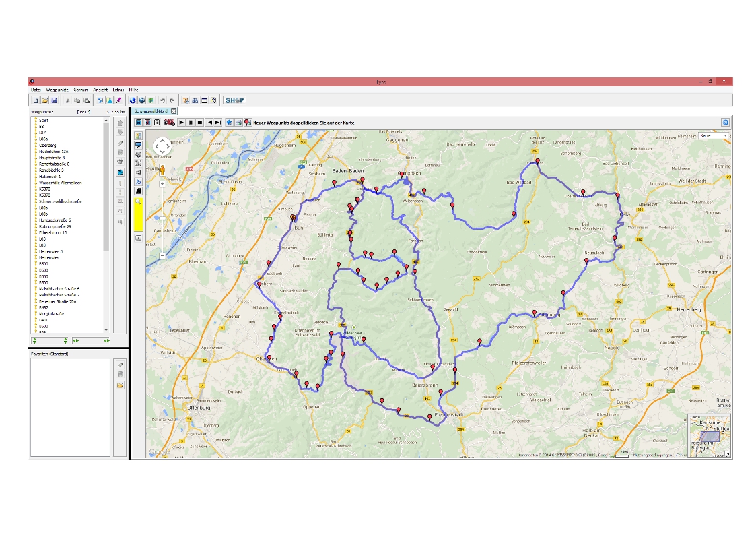Open the Karte map type dropdown
This screenshot has height=535, width=756.
(x=714, y=136)
